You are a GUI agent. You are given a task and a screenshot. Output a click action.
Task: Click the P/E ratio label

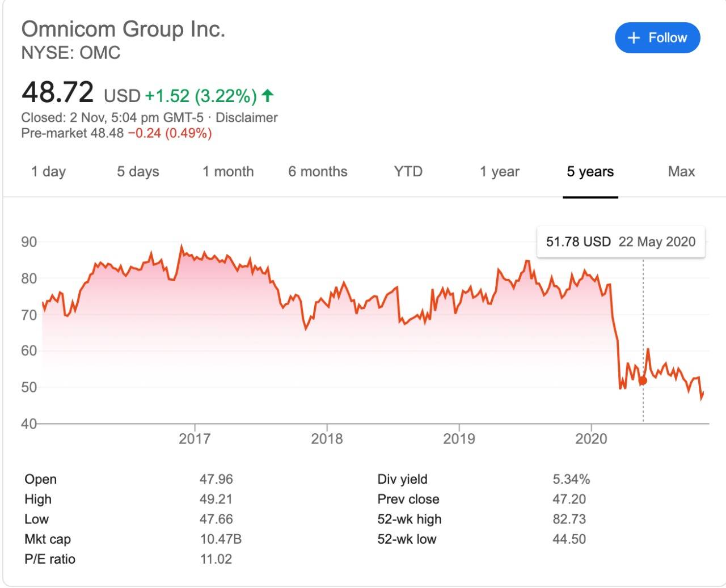coord(50,559)
